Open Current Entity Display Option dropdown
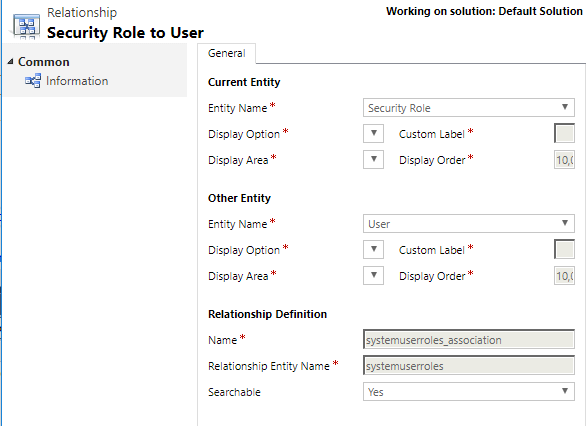The width and height of the screenshot is (588, 426). tap(373, 134)
